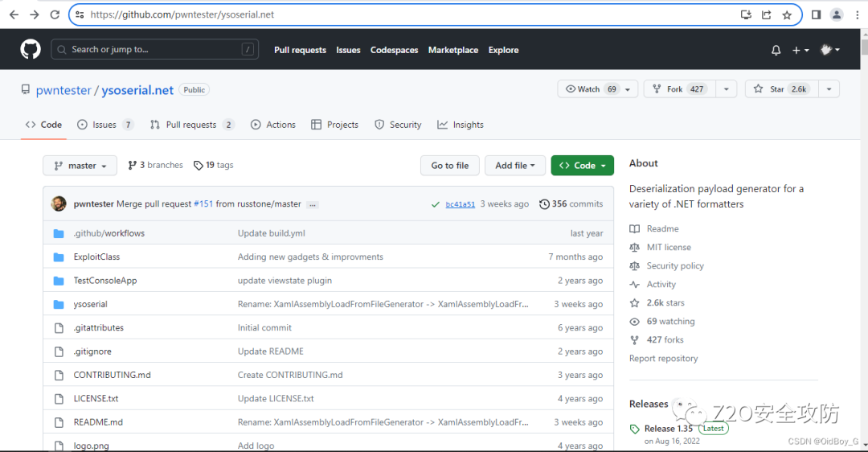Image resolution: width=868 pixels, height=452 pixels.
Task: Open pull request #151 link
Action: point(203,203)
